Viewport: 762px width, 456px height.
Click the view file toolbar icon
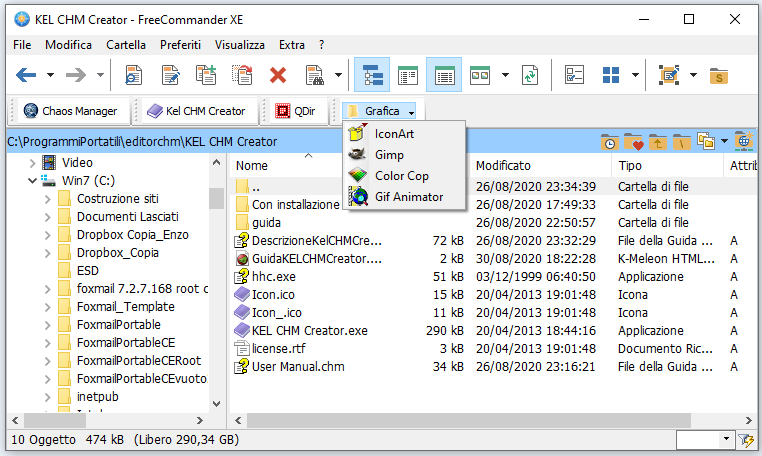(x=133, y=75)
